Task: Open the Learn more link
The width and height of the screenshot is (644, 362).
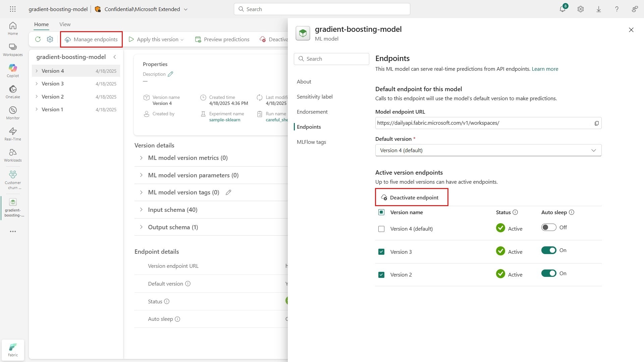Action: (x=545, y=69)
